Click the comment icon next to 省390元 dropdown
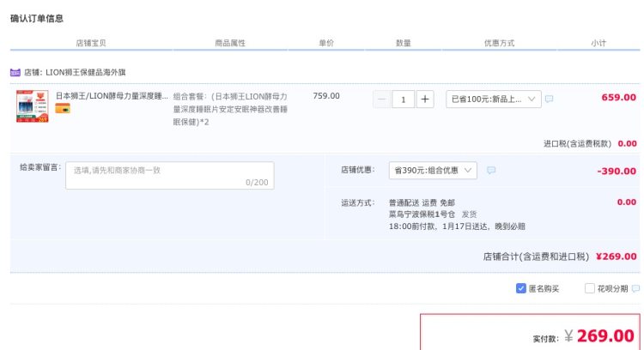The image size is (644, 350). (491, 170)
